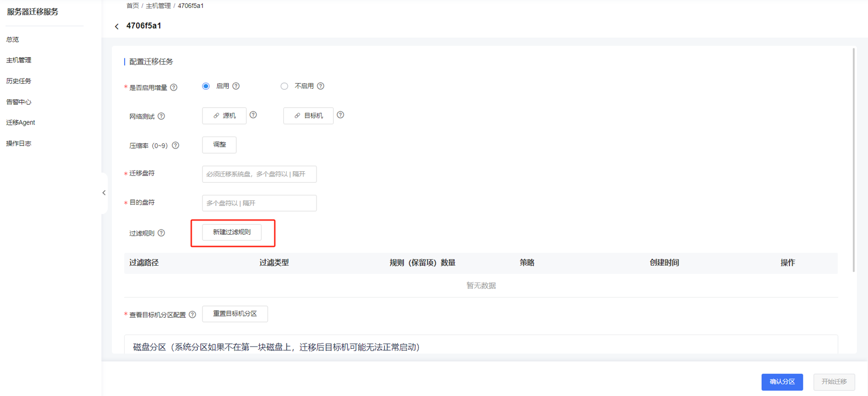Click the 过滤类型 column header

[x=274, y=263]
